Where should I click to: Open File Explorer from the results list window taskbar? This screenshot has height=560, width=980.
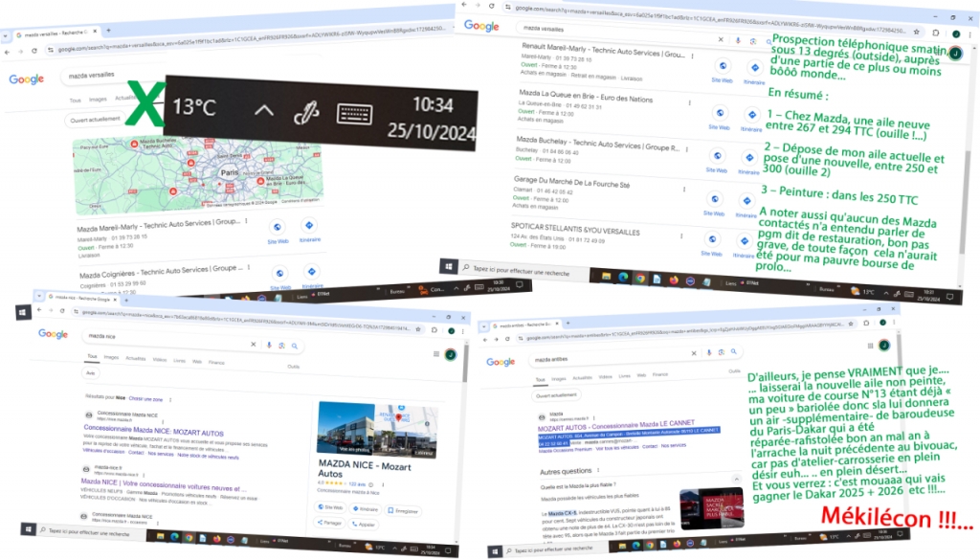point(606,277)
